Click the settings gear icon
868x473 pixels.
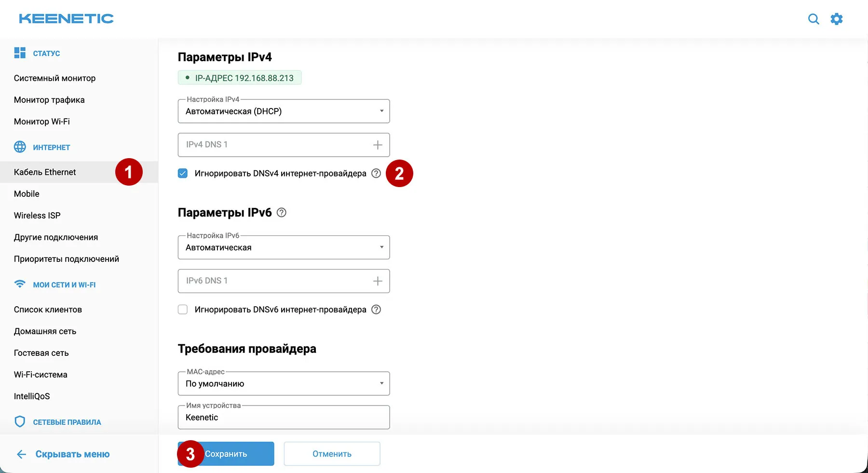click(x=837, y=19)
